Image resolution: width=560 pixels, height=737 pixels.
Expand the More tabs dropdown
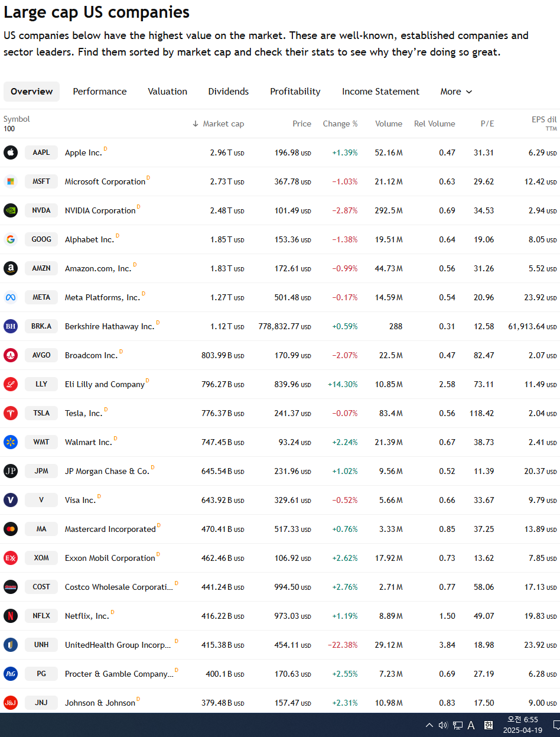[x=456, y=92]
